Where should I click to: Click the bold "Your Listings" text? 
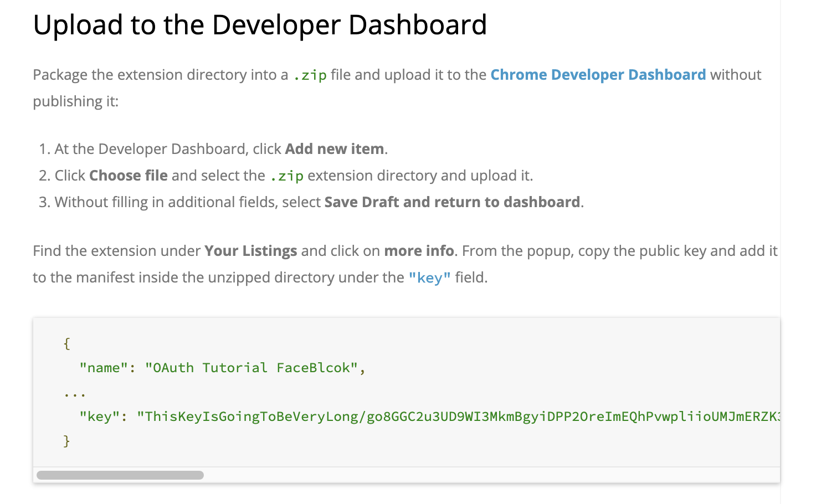tap(250, 251)
